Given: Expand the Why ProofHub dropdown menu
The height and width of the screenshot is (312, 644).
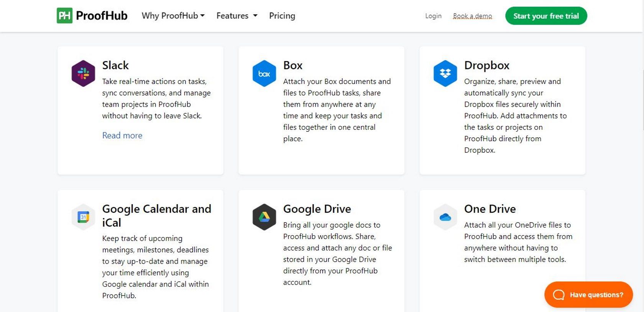Looking at the screenshot, I should pyautogui.click(x=173, y=16).
